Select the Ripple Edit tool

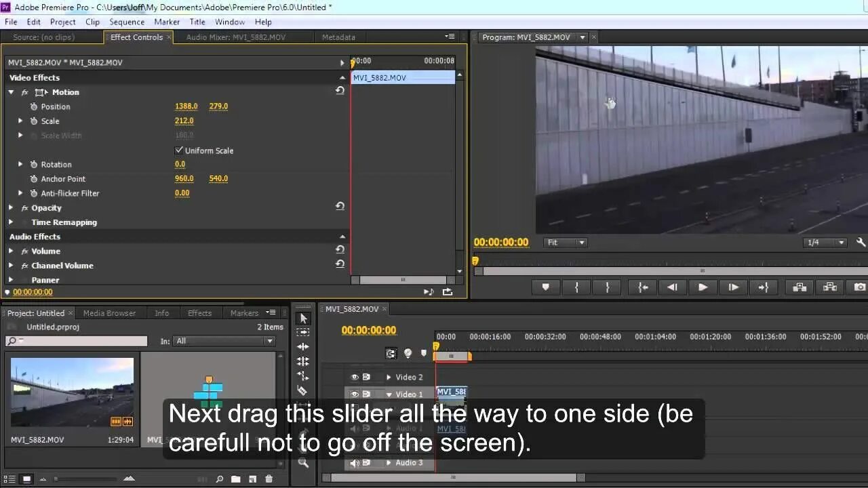303,347
